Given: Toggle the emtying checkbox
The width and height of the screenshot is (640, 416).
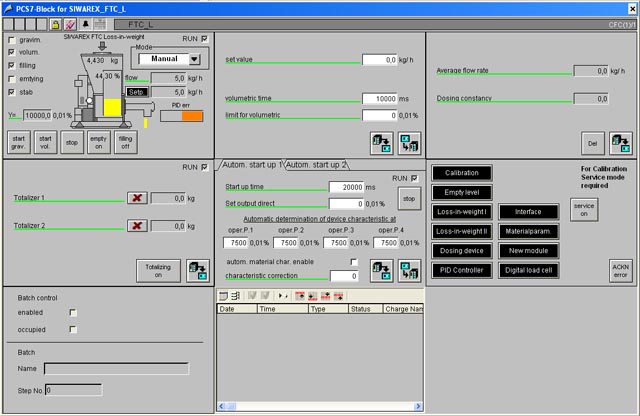Looking at the screenshot, I should pos(11,78).
